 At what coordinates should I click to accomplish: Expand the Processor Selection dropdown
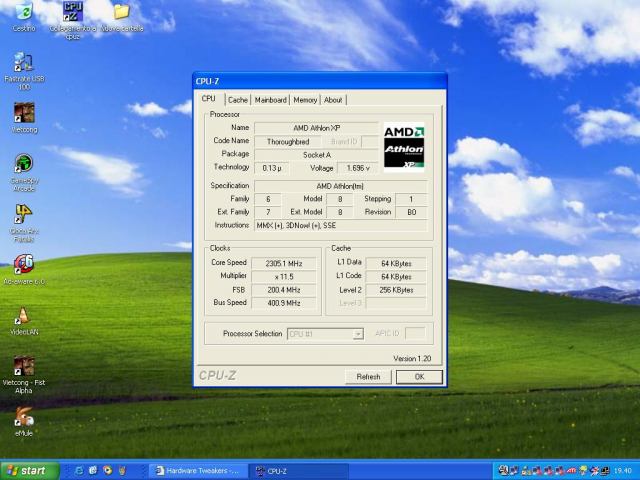[x=358, y=334]
